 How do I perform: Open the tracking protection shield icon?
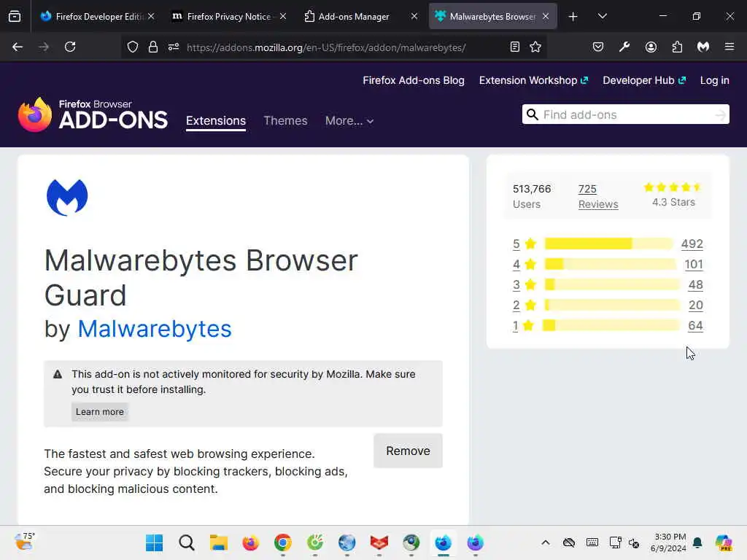tap(133, 47)
